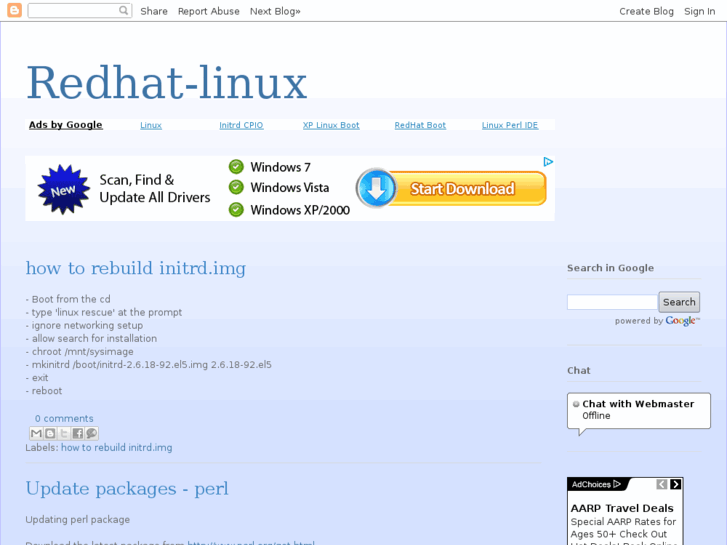Viewport: 727px width, 545px height.
Task: Click 'how to rebuild initrd.img' label link
Action: 117,448
